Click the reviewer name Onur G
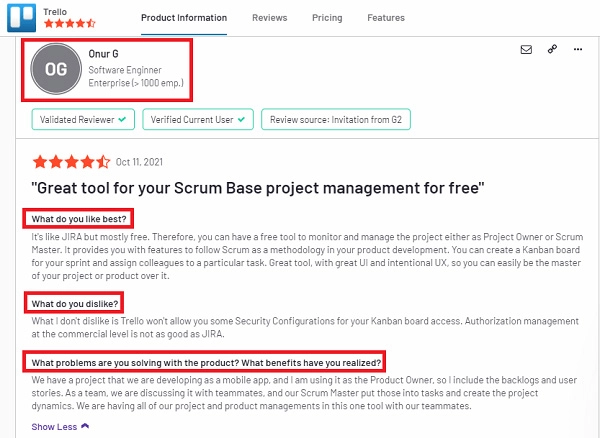 [x=103, y=54]
